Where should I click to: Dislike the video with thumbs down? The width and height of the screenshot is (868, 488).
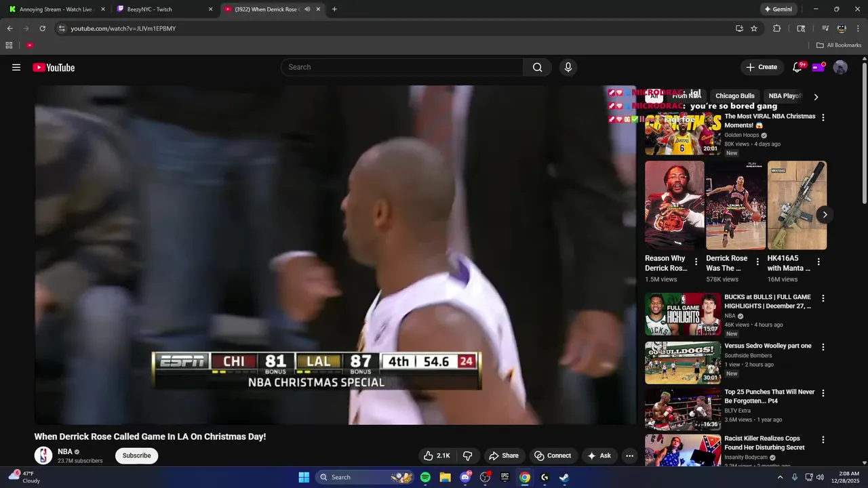(x=467, y=455)
